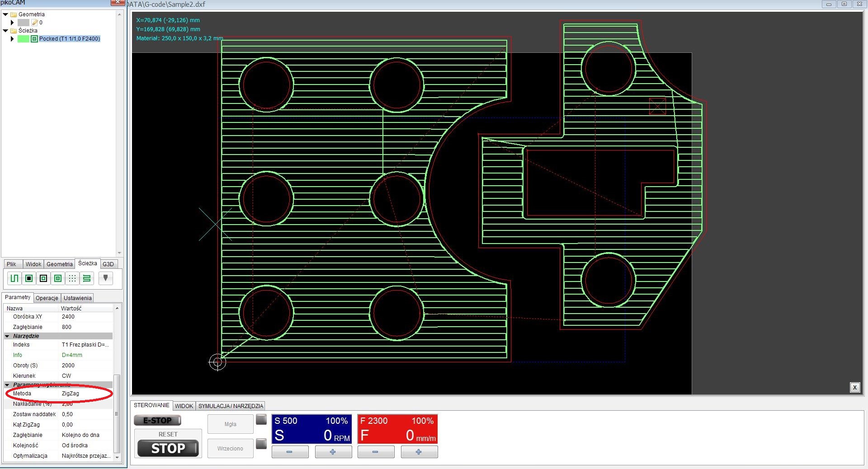Viewport: 868px width, 469px height.
Task: Click the Optymalizacja Najkrótsze przejazdy value
Action: point(86,456)
